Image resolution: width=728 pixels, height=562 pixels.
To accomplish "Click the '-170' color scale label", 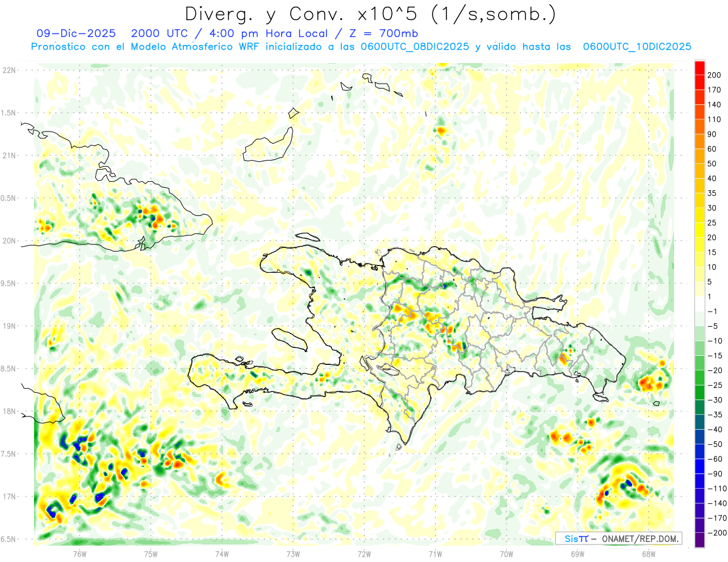I will pos(716,519).
